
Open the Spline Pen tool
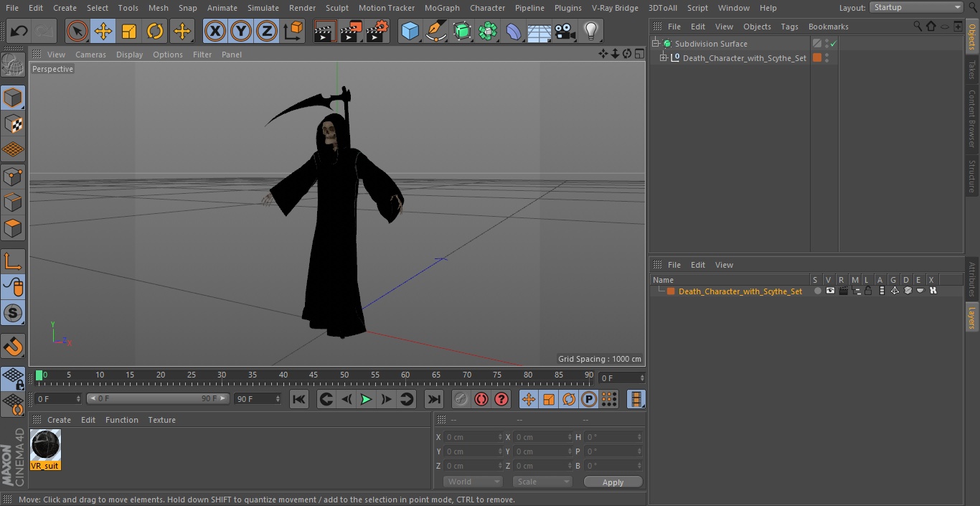click(x=435, y=32)
